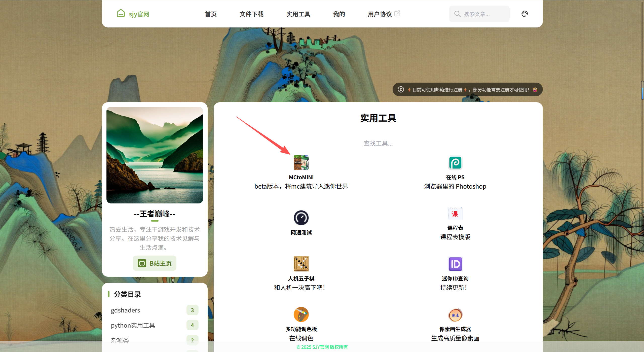Open the 像素画生成器 pixel art icon
The height and width of the screenshot is (352, 644).
coord(455,315)
